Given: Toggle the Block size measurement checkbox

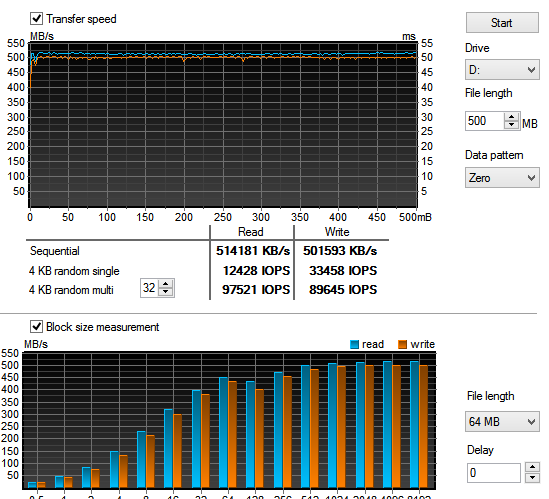Looking at the screenshot, I should tap(36, 326).
